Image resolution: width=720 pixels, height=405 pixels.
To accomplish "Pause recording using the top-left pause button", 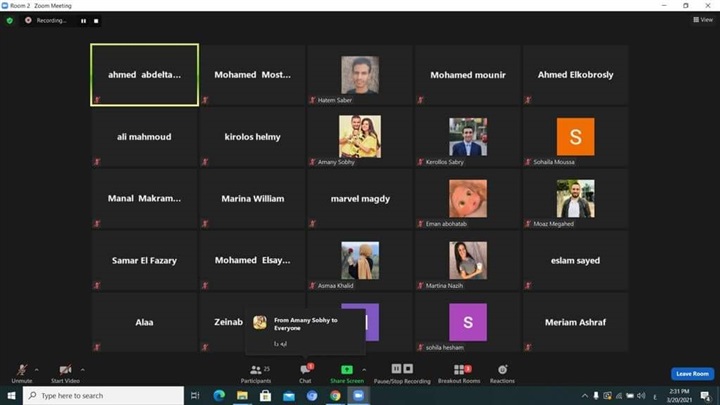I will (x=83, y=20).
